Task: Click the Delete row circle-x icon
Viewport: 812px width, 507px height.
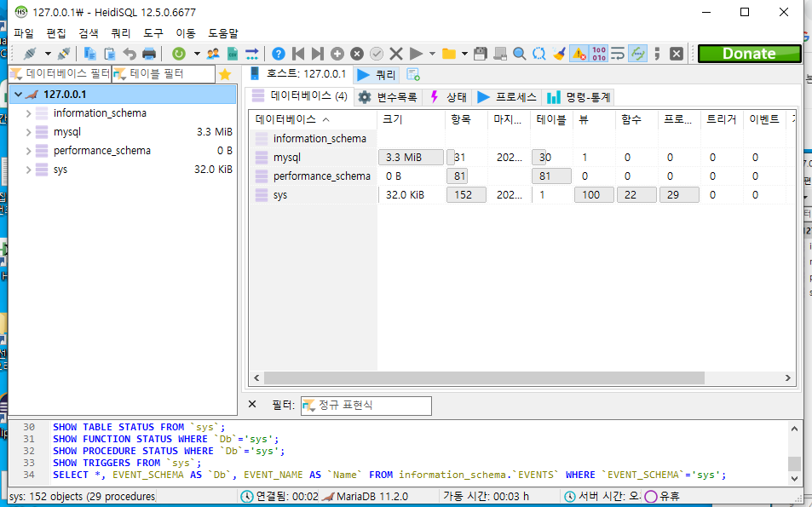Action: (357, 54)
